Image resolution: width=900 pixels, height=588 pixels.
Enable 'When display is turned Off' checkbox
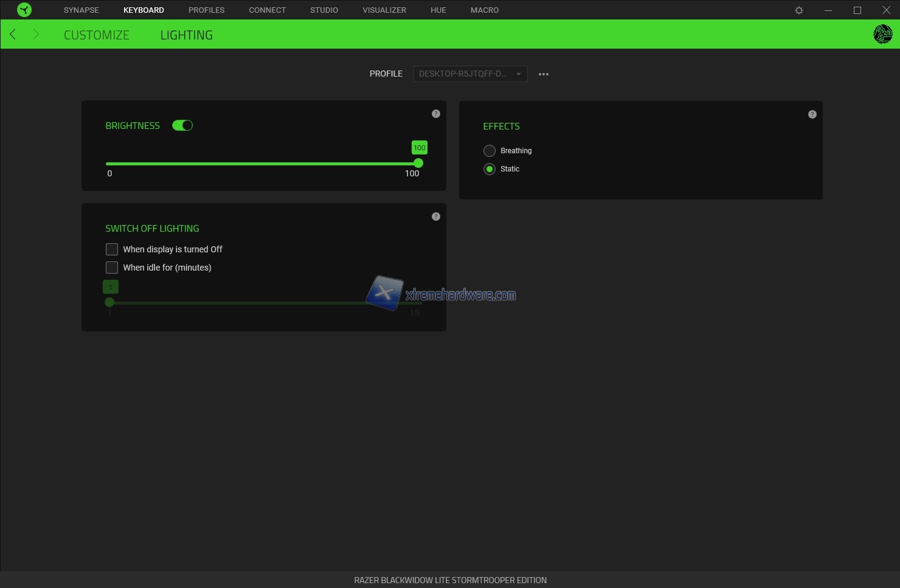(x=112, y=249)
